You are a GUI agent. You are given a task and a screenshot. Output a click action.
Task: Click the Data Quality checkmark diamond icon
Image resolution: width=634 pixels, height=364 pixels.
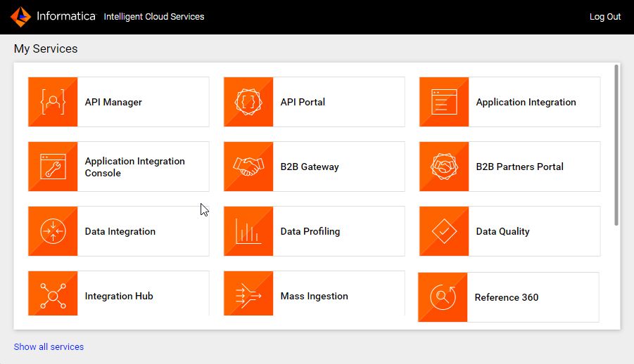click(444, 231)
